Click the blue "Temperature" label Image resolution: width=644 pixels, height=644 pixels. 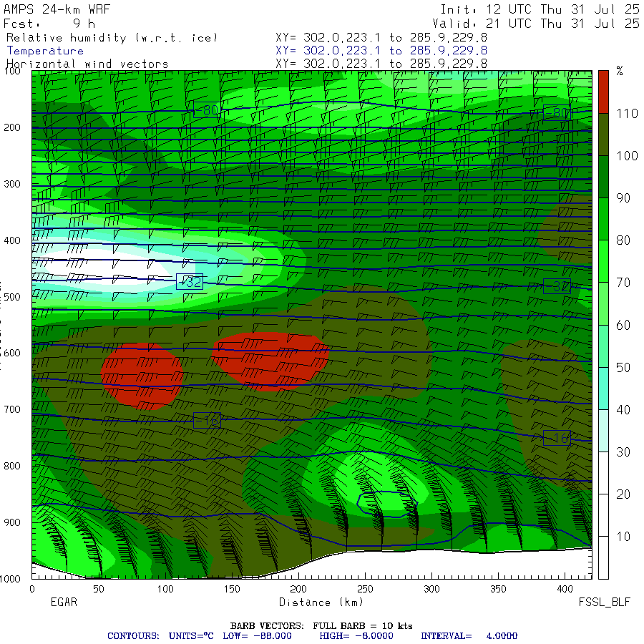point(45,51)
